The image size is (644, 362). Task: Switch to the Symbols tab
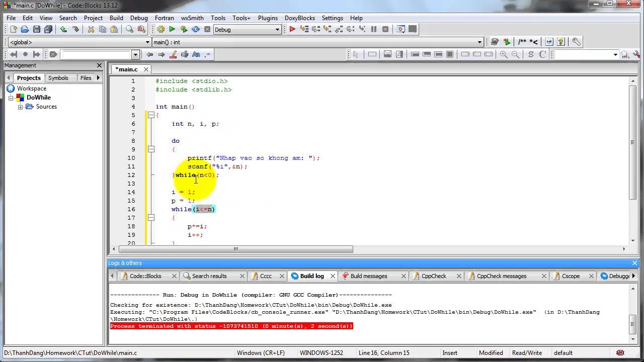point(58,78)
